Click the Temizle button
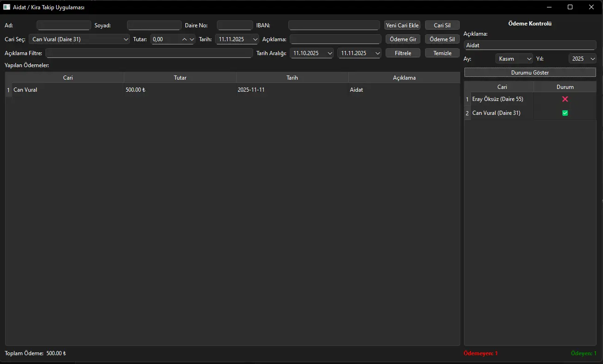Screen dimensions: 603x364 pyautogui.click(x=442, y=53)
